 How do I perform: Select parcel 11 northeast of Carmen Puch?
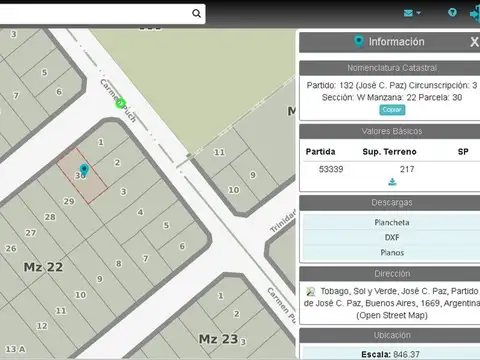(219, 152)
